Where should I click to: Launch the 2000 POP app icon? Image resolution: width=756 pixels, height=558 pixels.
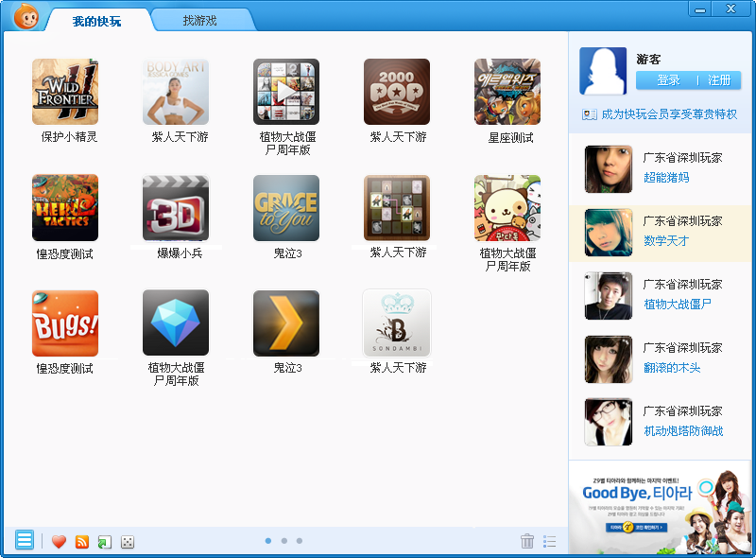click(x=397, y=92)
